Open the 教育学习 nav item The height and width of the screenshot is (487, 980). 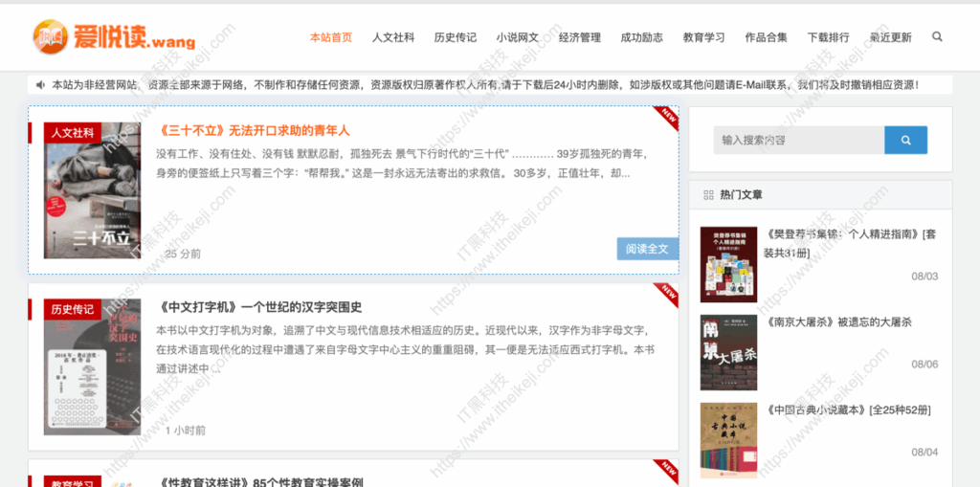coord(703,37)
